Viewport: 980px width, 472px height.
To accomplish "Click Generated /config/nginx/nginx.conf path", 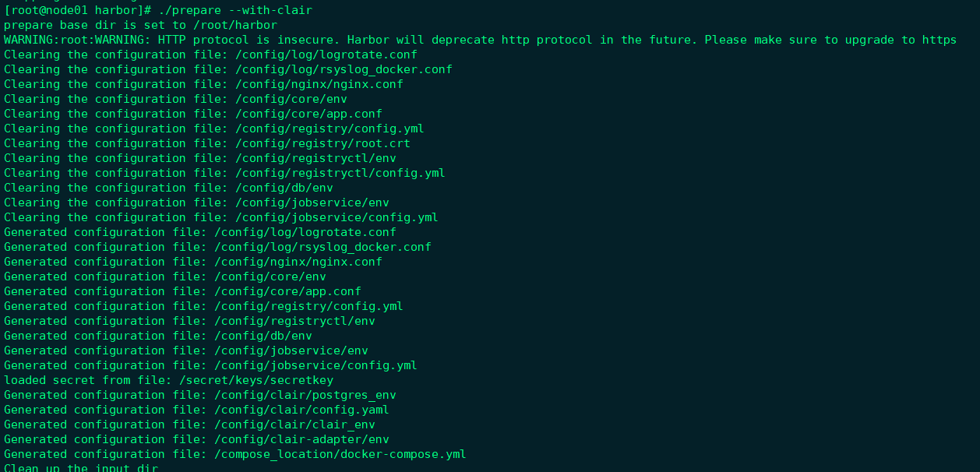I will pyautogui.click(x=298, y=262).
